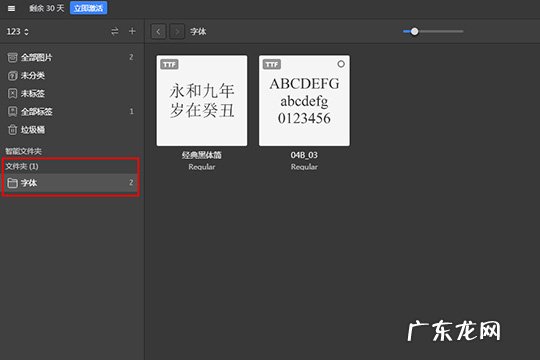The image size is (540, 360).
Task: Open the 123 library switcher dropdown
Action: pyautogui.click(x=17, y=32)
